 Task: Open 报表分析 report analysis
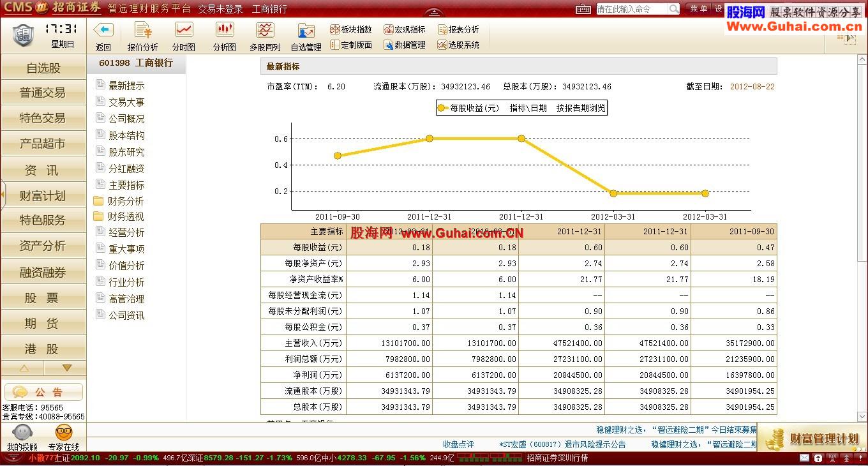458,29
